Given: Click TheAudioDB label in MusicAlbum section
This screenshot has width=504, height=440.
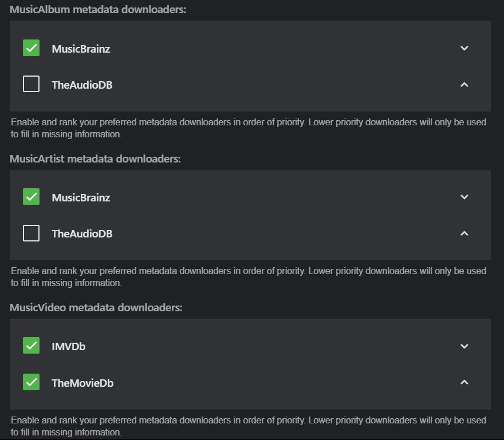Looking at the screenshot, I should click(x=82, y=85).
